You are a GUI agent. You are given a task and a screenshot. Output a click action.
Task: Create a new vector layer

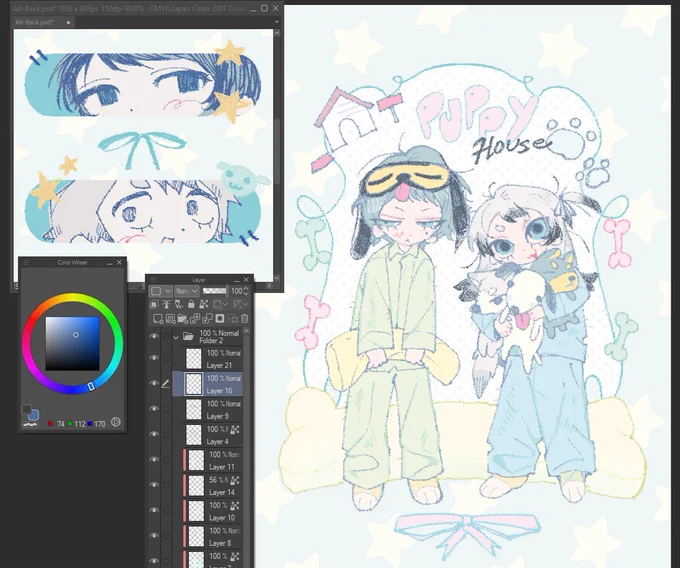click(x=170, y=319)
